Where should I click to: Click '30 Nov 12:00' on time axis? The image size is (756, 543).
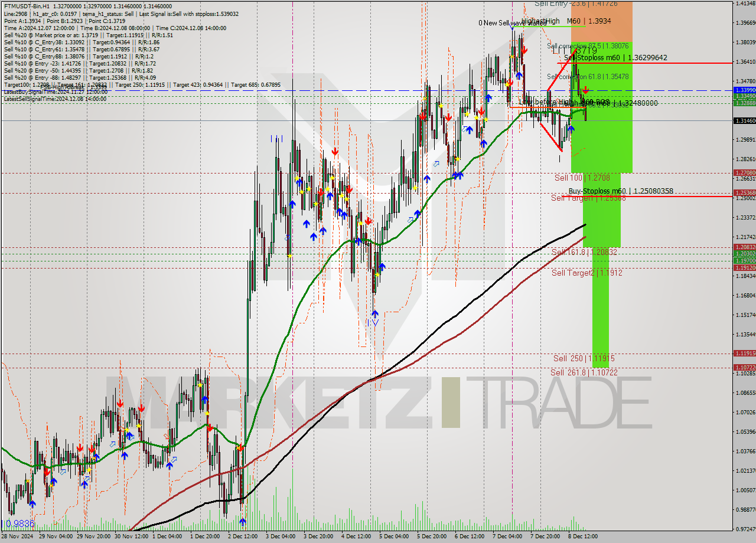coord(131,537)
